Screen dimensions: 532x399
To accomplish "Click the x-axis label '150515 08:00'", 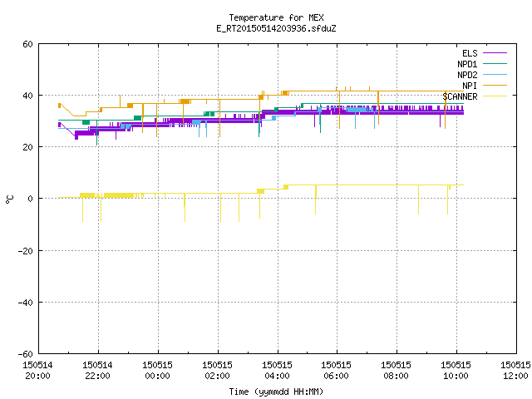I will (396, 371).
